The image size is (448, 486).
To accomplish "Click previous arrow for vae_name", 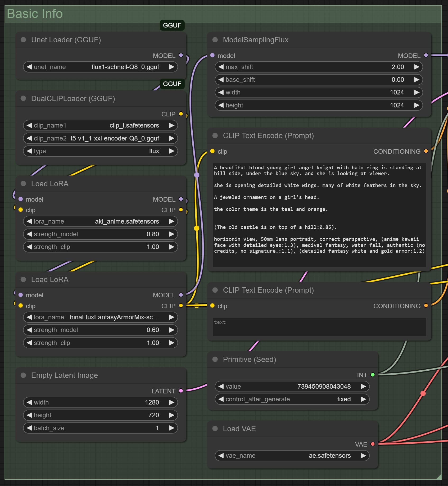I will tap(221, 456).
